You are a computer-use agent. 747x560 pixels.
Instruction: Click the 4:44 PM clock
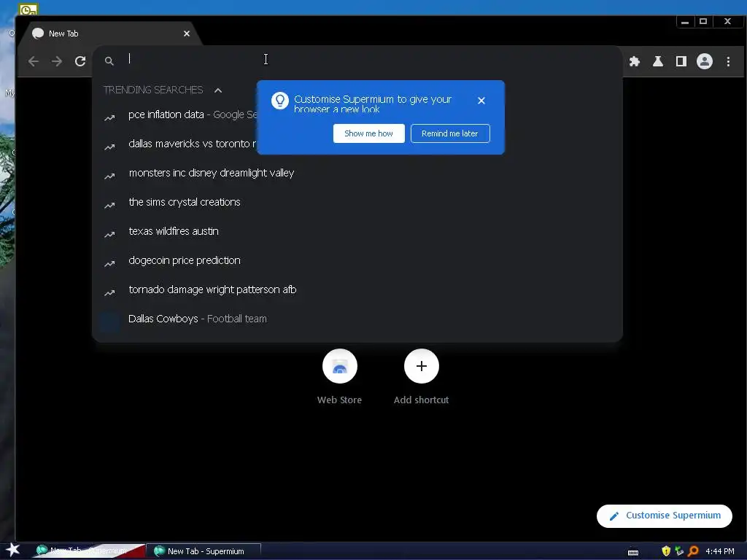(720, 551)
